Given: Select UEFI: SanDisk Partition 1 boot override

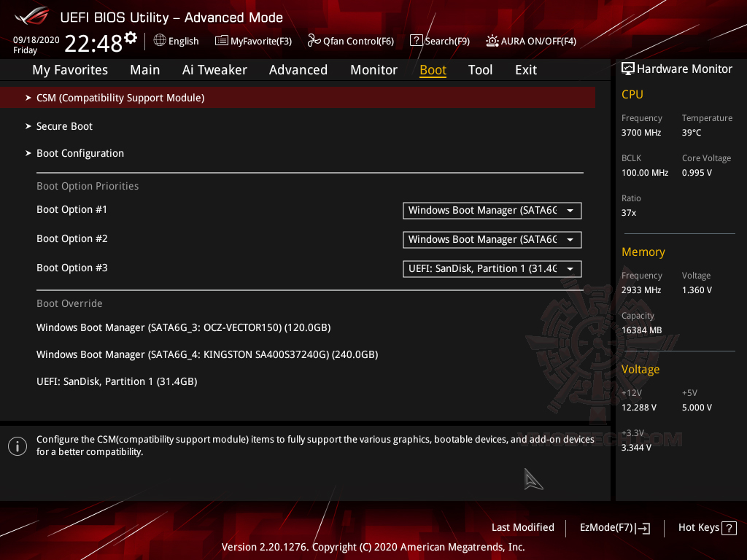Looking at the screenshot, I should coord(117,381).
